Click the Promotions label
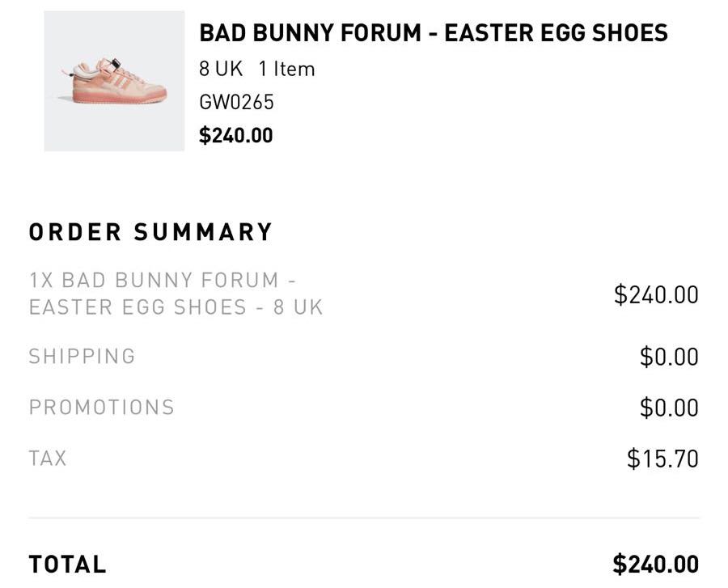This screenshot has width=728, height=588. tap(102, 408)
